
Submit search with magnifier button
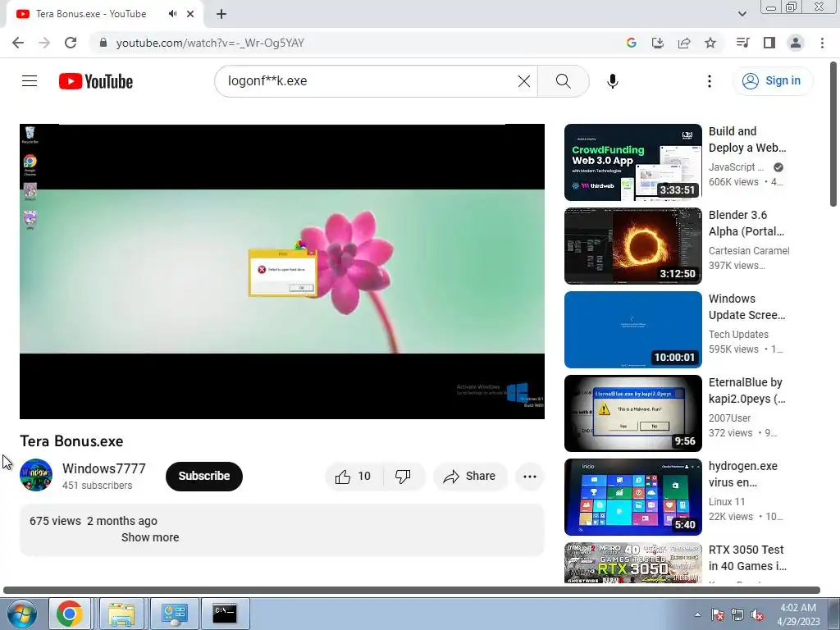(563, 81)
